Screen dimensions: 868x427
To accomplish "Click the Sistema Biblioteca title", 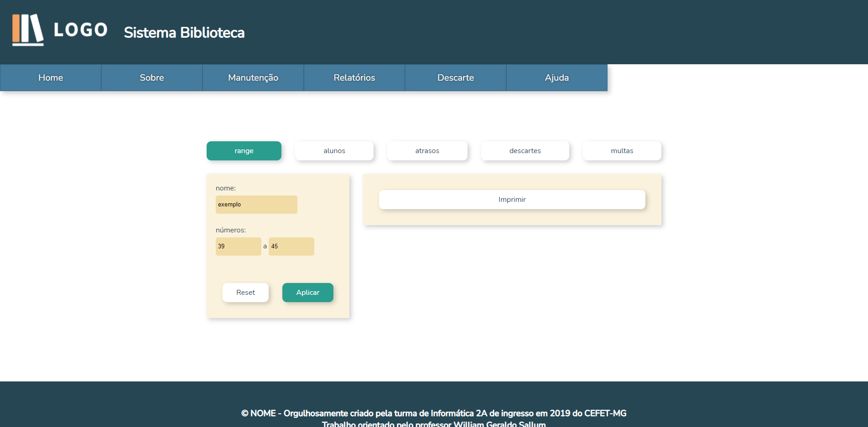I will (184, 32).
